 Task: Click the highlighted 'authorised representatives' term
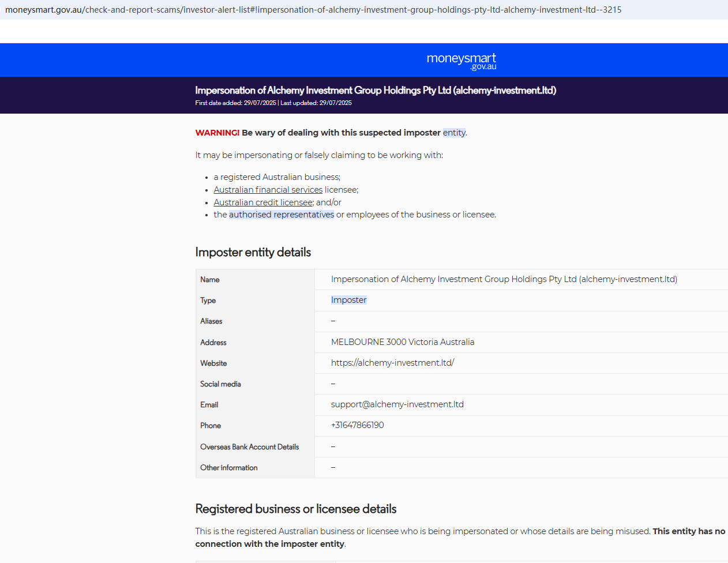(282, 215)
